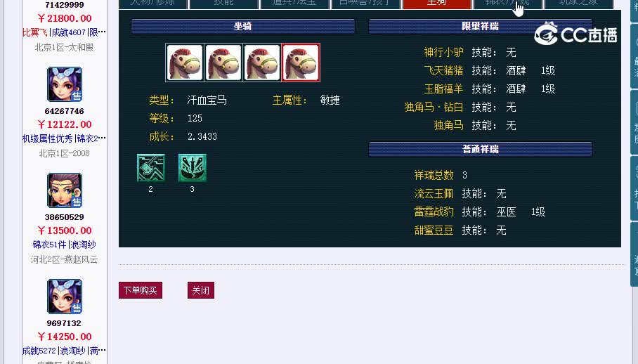The height and width of the screenshot is (364, 638).
Task: Click the 关闭 button
Action: click(x=200, y=290)
